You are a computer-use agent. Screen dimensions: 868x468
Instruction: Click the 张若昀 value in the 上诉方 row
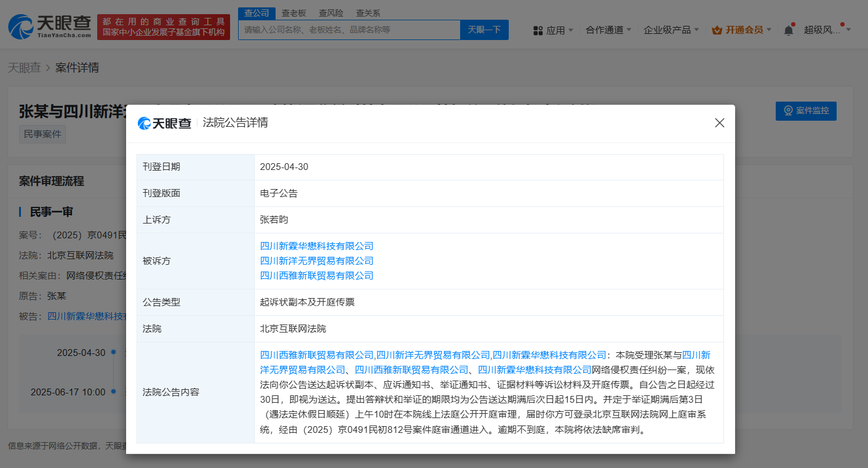pyautogui.click(x=274, y=219)
